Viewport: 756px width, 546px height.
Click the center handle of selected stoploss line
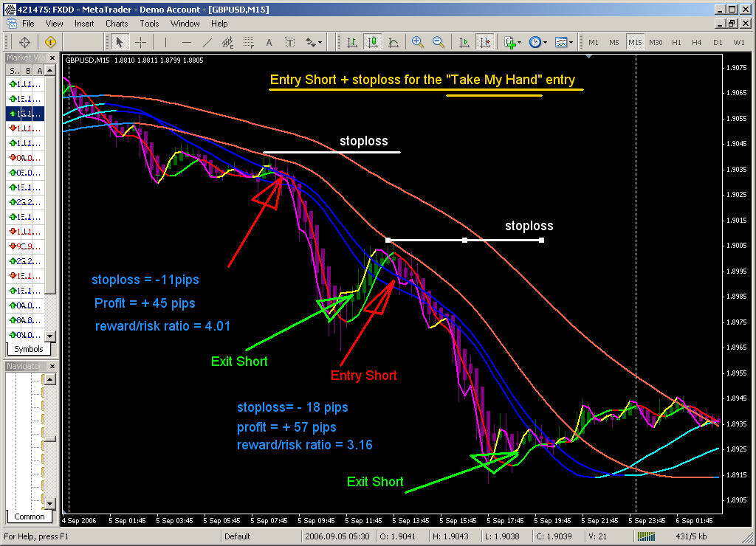click(465, 240)
